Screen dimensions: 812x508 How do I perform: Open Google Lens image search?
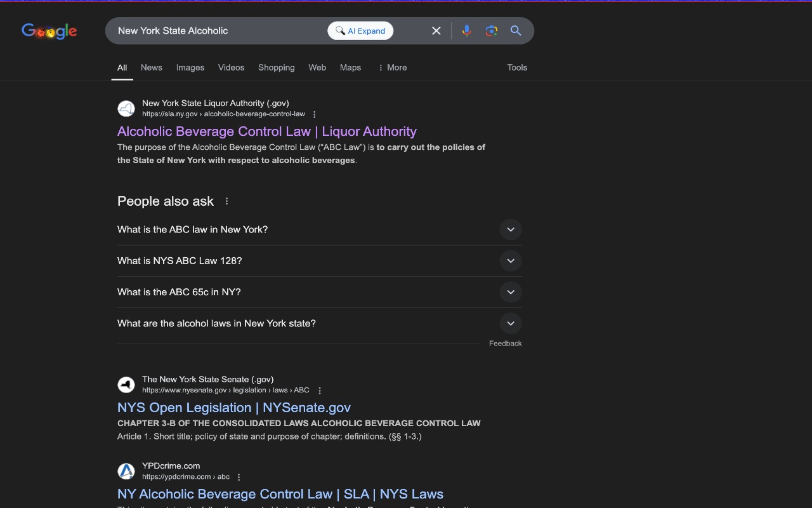[491, 30]
